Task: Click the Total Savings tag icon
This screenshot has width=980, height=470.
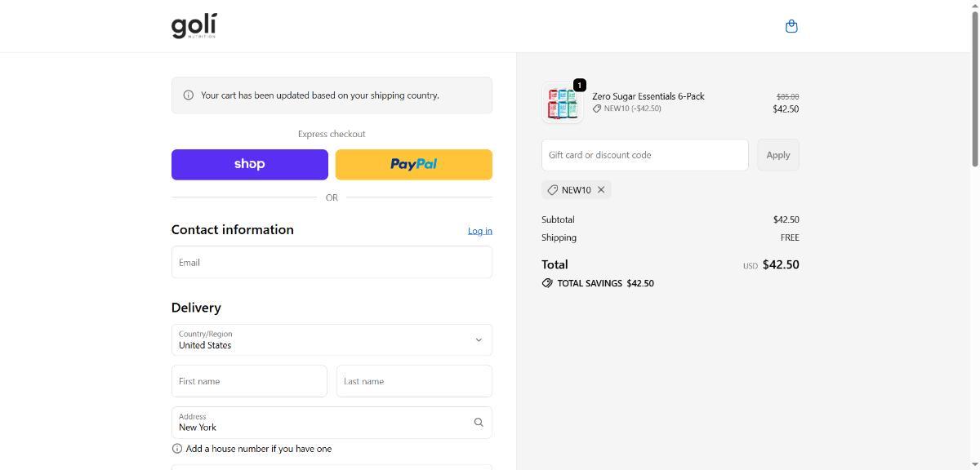Action: [547, 283]
